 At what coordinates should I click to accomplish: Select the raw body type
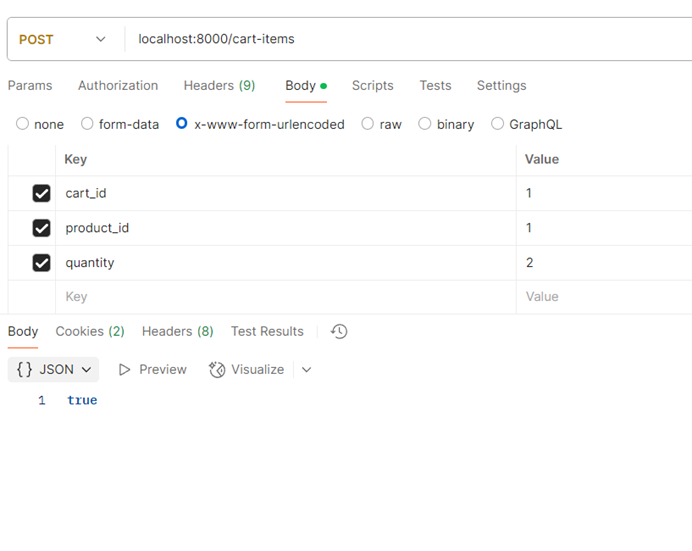368,124
